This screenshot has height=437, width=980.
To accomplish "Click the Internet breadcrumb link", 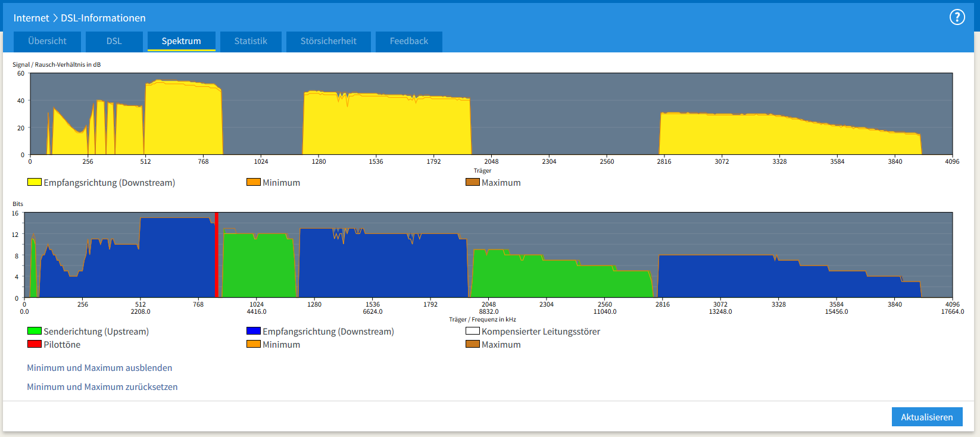I will pos(31,18).
